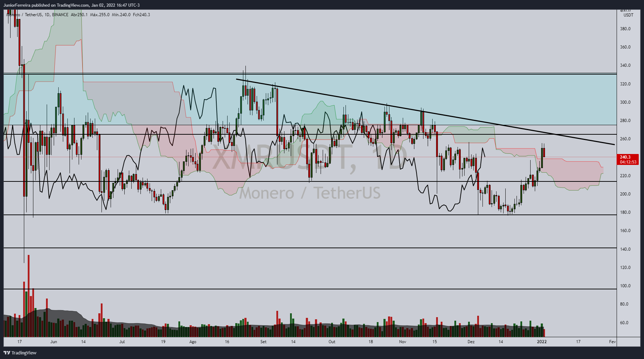Click the 140.0 price axis label
Image resolution: width=644 pixels, height=359 pixels.
[625, 249]
